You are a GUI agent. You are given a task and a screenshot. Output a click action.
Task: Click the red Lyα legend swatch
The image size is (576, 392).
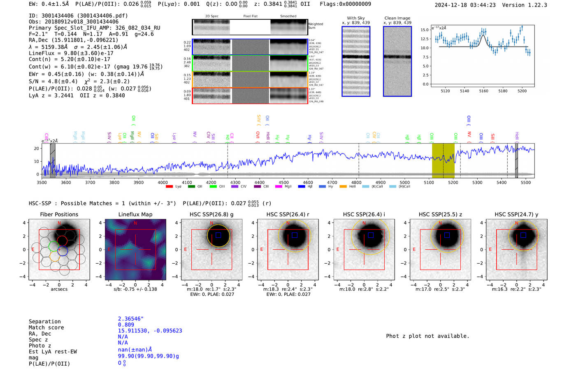(x=169, y=187)
